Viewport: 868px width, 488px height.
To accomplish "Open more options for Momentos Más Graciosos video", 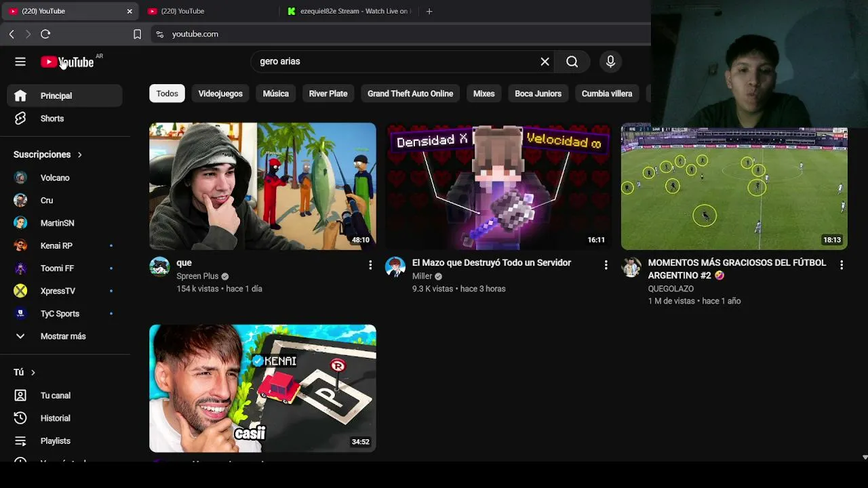I will pos(842,265).
